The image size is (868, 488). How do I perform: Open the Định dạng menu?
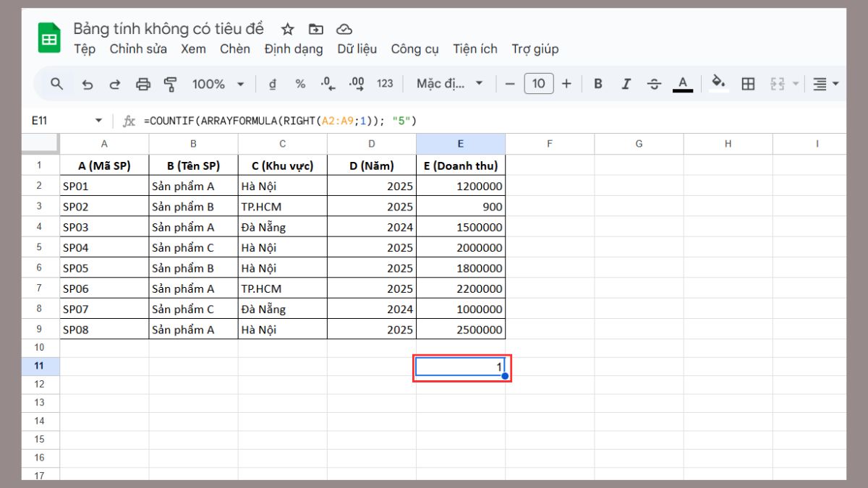[293, 49]
